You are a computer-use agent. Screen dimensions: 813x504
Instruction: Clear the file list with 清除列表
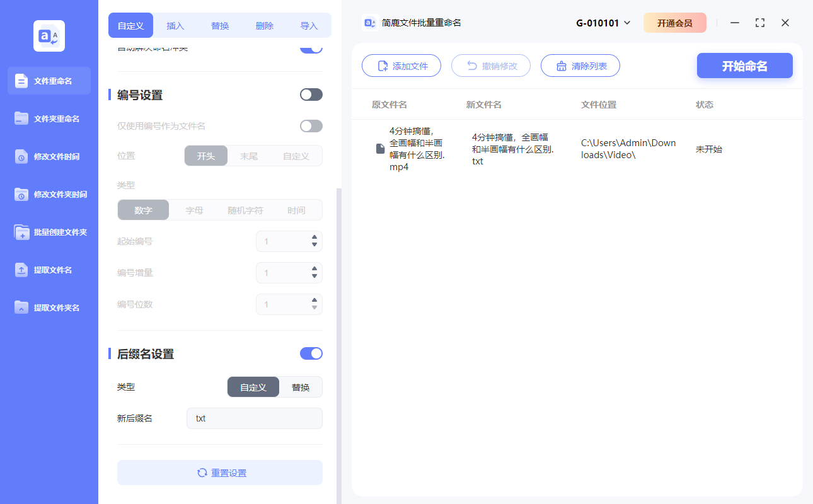coord(580,66)
